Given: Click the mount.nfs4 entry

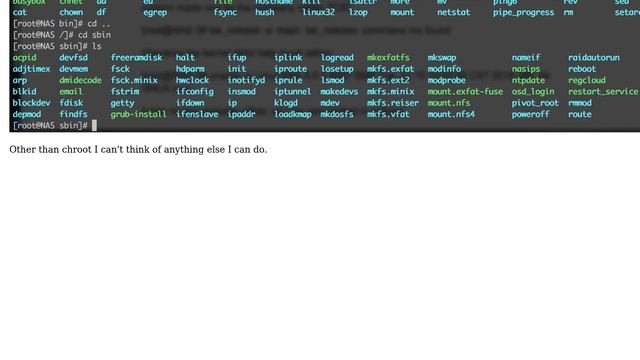Looking at the screenshot, I should pyautogui.click(x=451, y=115).
